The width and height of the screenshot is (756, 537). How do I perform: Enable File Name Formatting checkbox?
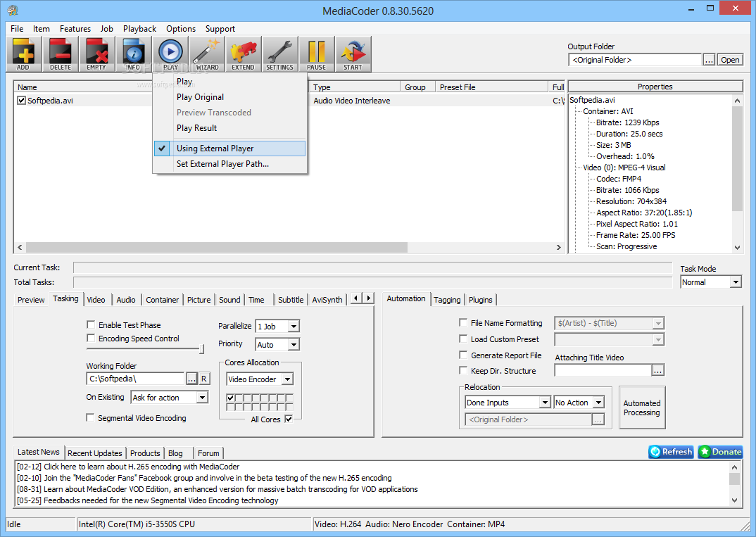463,322
